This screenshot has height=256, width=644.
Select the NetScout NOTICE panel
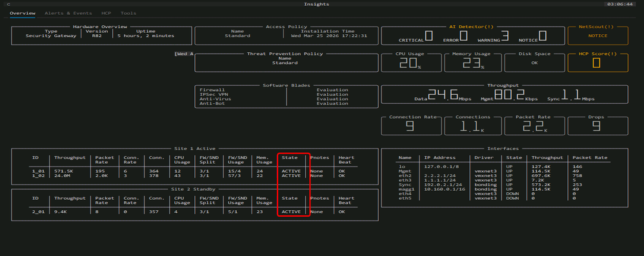pyautogui.click(x=598, y=35)
